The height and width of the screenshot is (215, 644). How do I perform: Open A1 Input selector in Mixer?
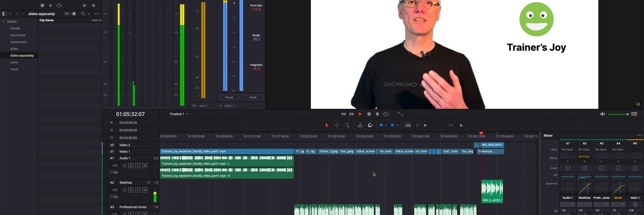568,149
